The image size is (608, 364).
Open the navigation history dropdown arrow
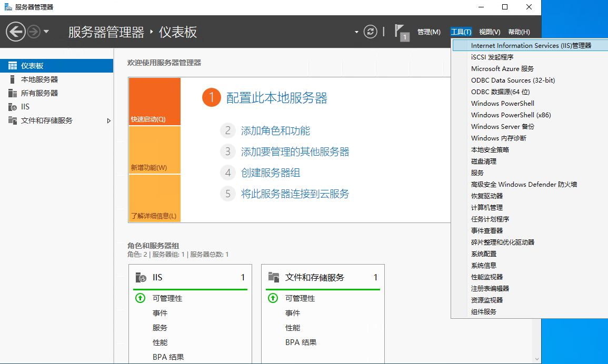46,32
